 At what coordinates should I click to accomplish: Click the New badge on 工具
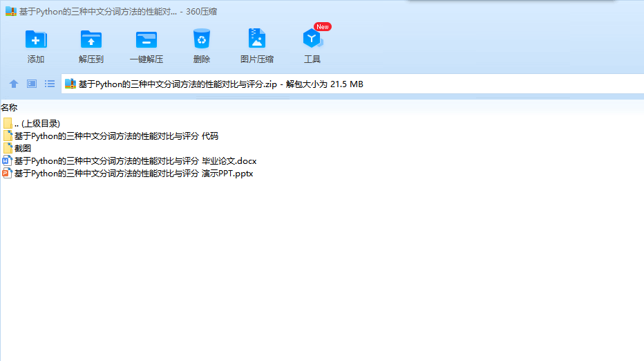[323, 27]
